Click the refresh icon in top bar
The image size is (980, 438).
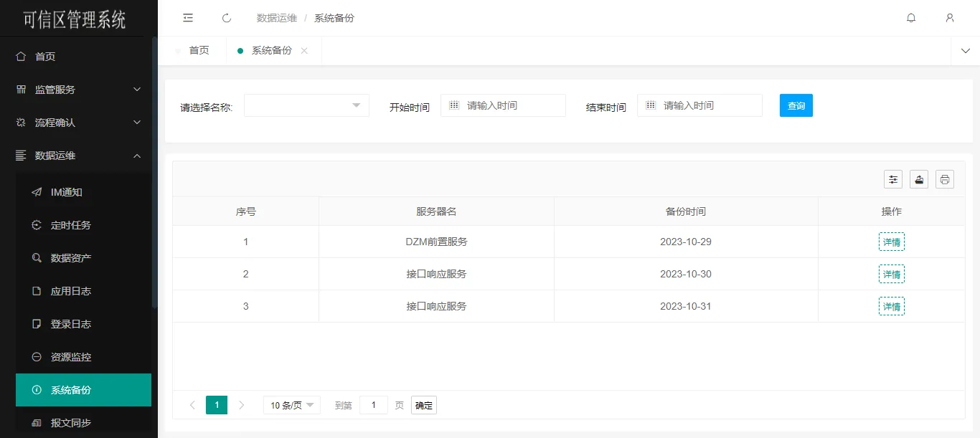[227, 18]
